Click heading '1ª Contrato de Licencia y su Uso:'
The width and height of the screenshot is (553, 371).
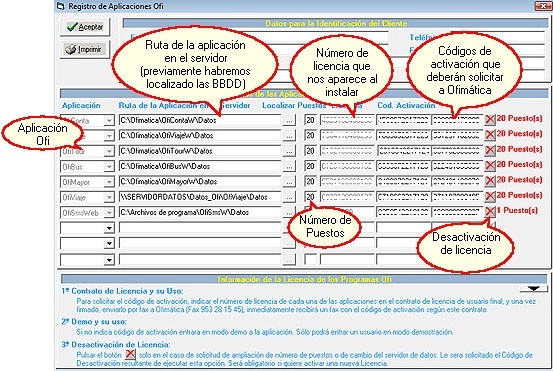pyautogui.click(x=122, y=291)
